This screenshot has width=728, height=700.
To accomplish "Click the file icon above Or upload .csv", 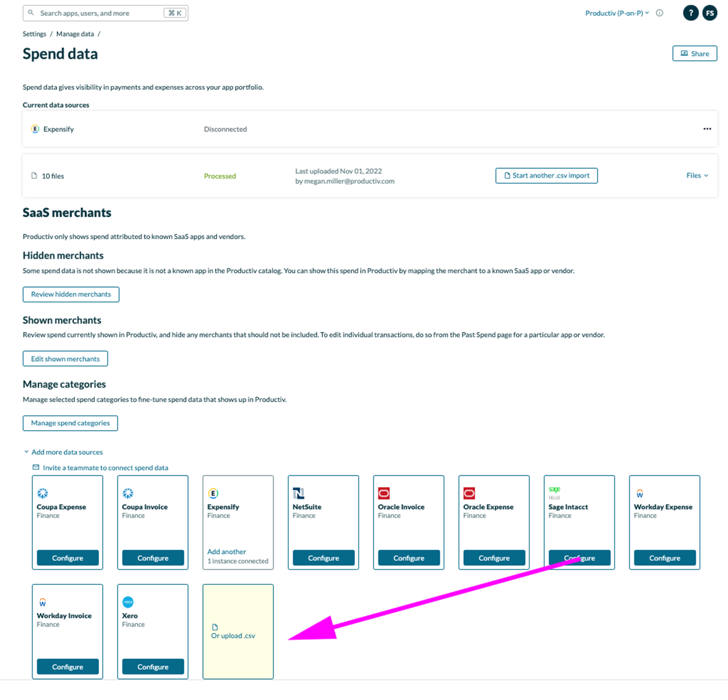I will coord(214,627).
